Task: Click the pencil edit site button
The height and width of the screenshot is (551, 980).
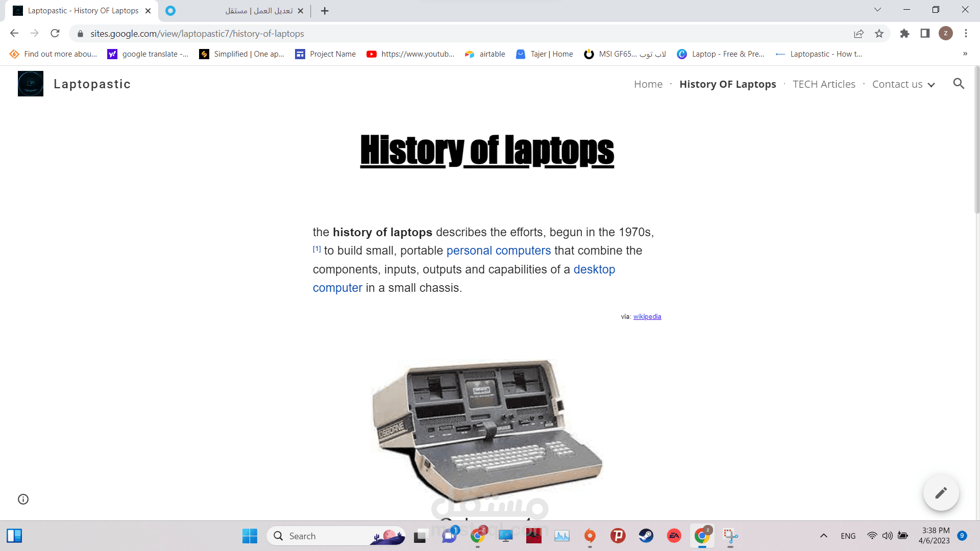Action: coord(941,493)
